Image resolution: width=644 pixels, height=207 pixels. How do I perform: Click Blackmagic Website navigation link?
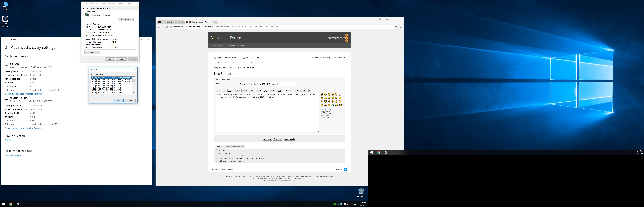235,46
